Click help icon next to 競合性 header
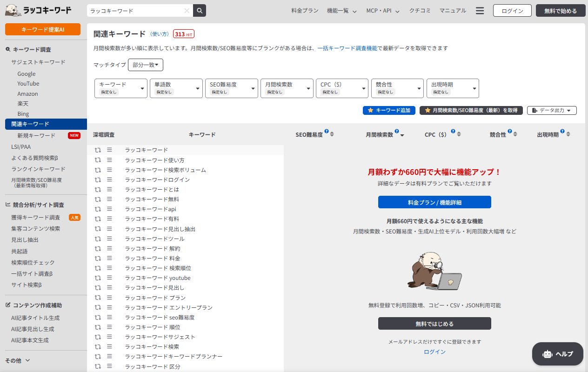 pos(510,132)
